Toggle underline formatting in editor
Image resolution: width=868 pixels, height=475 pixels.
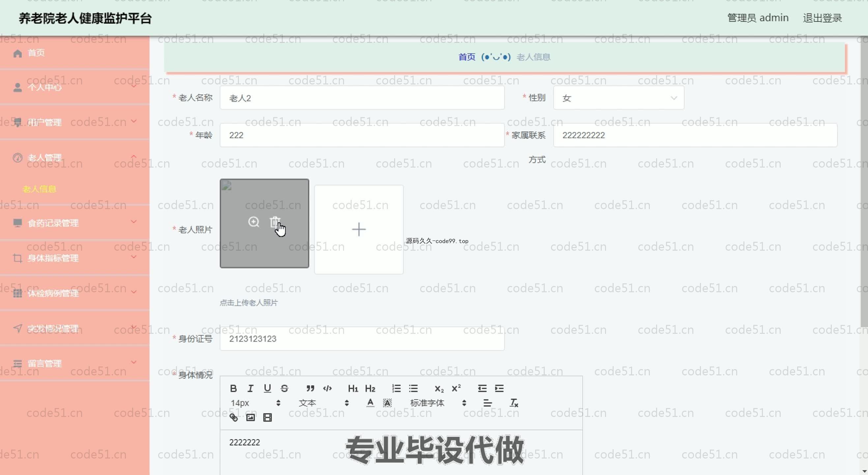click(x=268, y=388)
